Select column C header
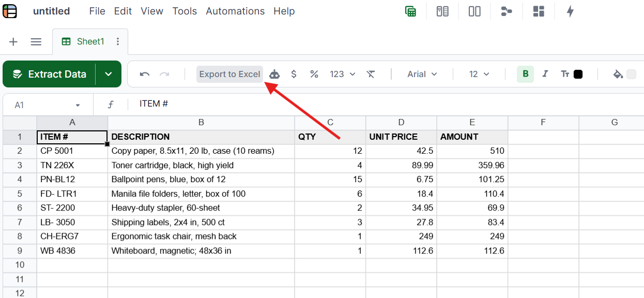 click(330, 123)
